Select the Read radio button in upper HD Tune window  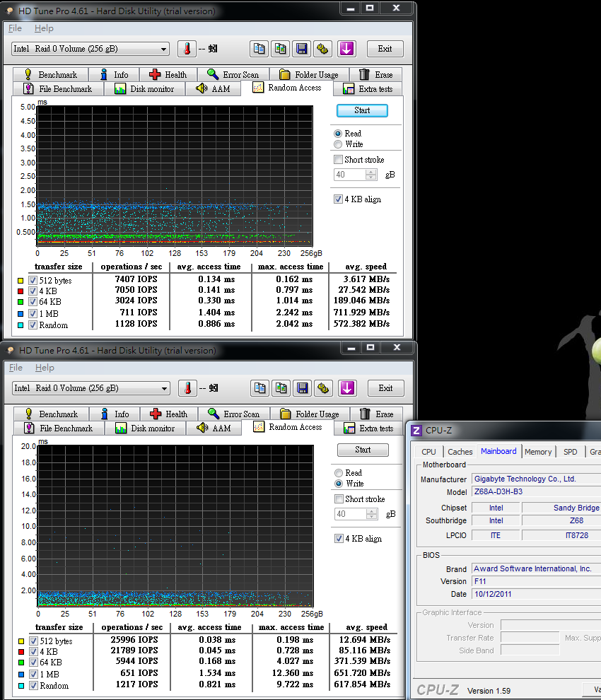pyautogui.click(x=338, y=134)
